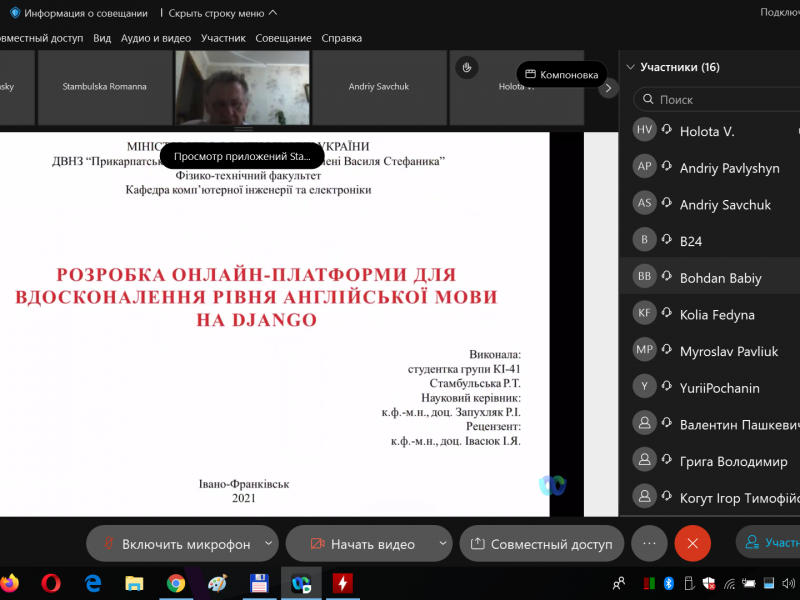
Task: Click the Bluetooth icon in the system tray
Action: pos(670,582)
